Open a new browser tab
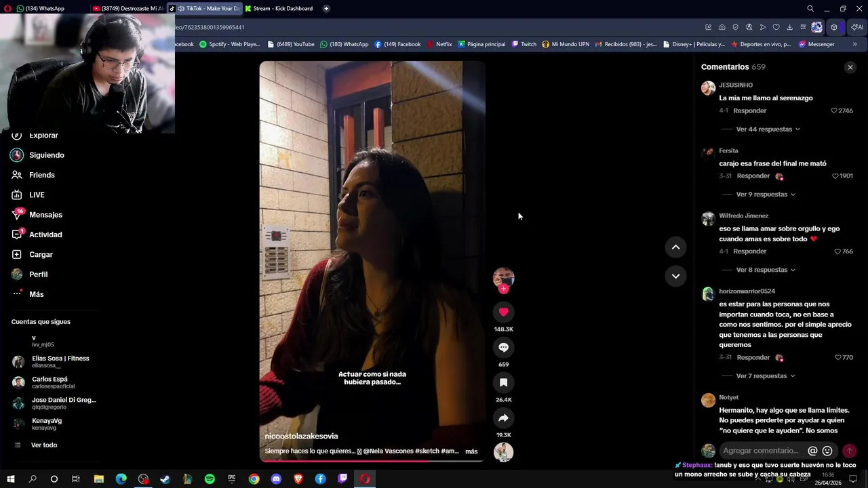Viewport: 868px width, 488px height. [326, 8]
